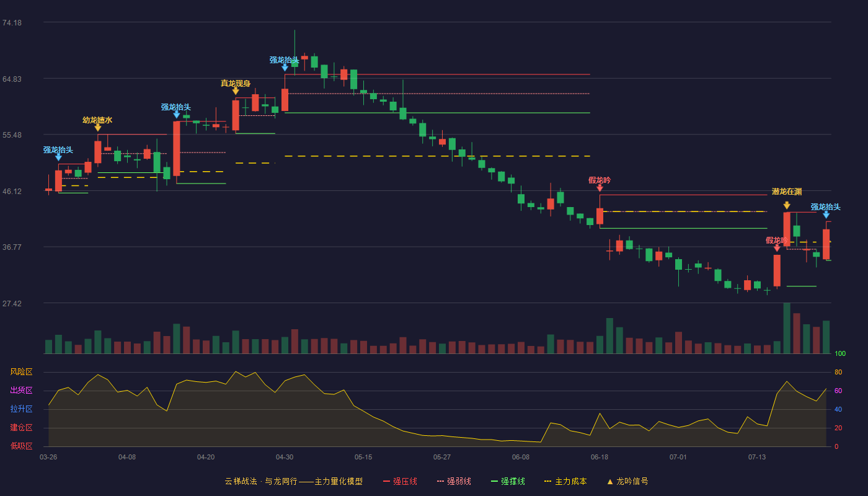Viewport: 868px width, 496px height.
Task: Click the 04-30 date label
Action: 285,457
